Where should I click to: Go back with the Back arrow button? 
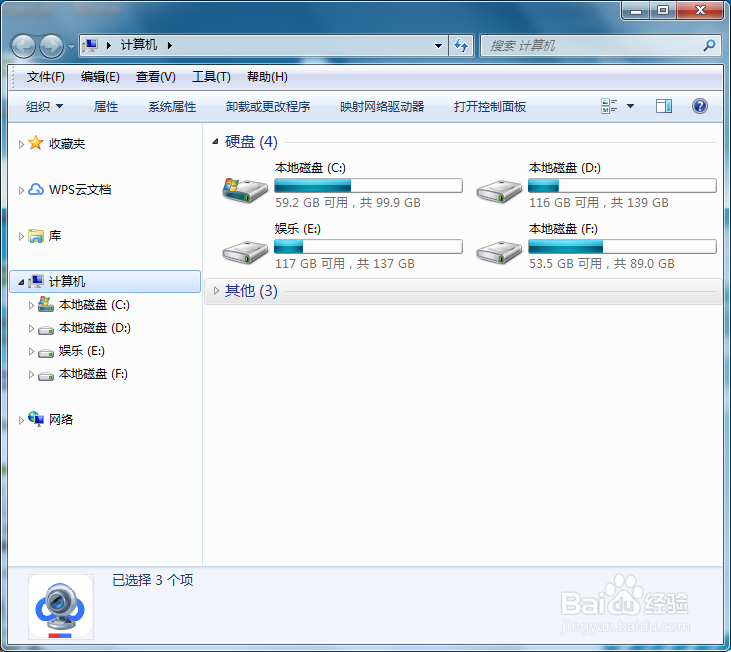coord(23,46)
